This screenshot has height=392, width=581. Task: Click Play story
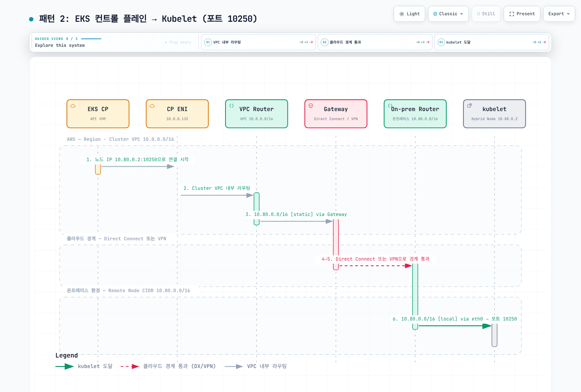(x=178, y=42)
